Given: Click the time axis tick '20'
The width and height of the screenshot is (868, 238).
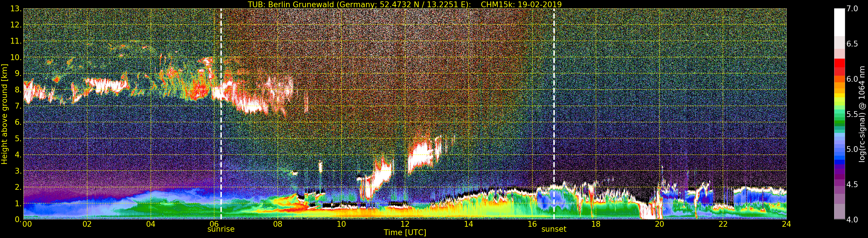Looking at the screenshot, I should point(659,224).
